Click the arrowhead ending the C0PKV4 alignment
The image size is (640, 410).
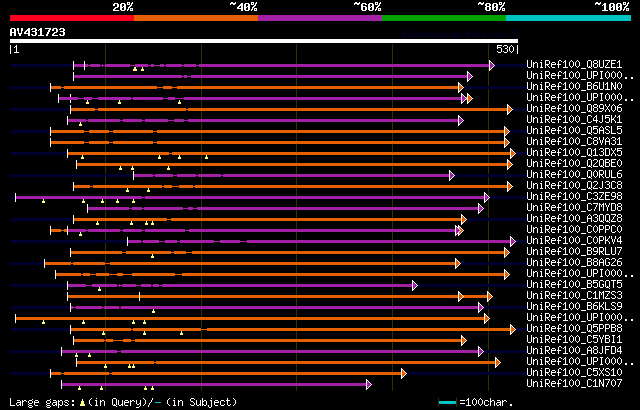click(x=513, y=242)
